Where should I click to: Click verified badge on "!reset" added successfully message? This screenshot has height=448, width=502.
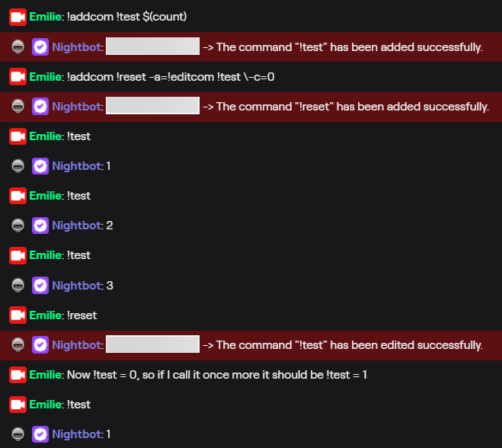(40, 107)
